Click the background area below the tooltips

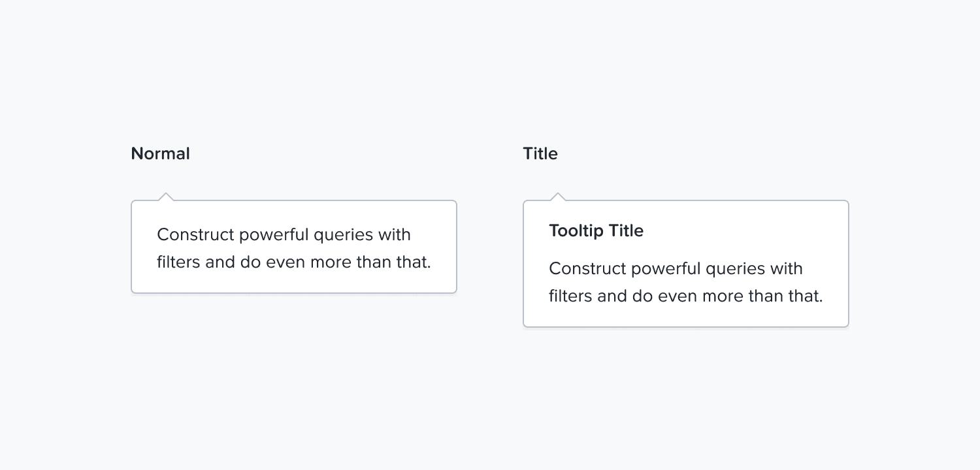click(490, 392)
